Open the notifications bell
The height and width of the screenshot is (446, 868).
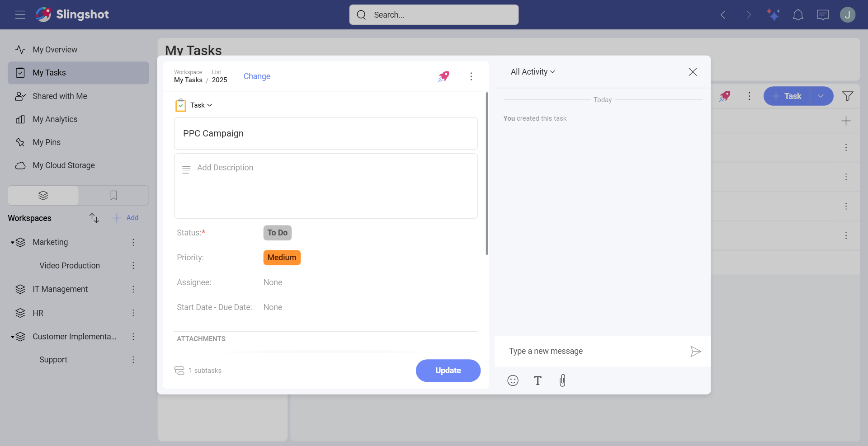[798, 15]
